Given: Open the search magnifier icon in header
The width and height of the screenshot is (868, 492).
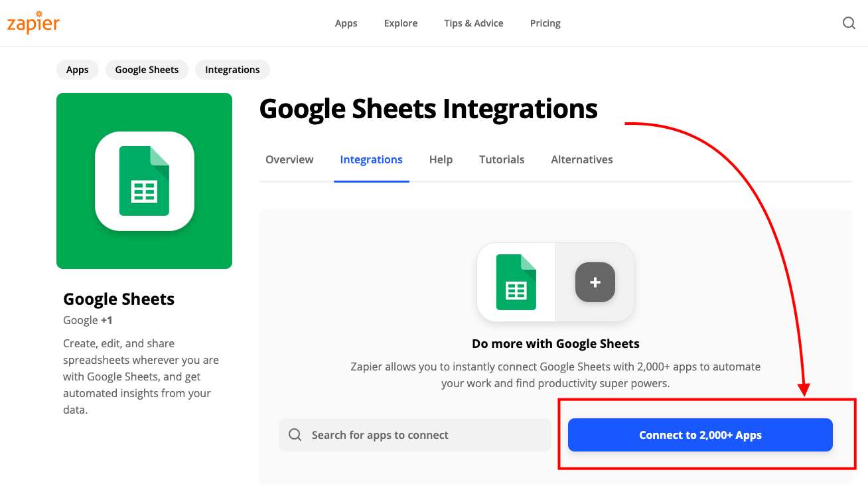Looking at the screenshot, I should click(x=849, y=23).
